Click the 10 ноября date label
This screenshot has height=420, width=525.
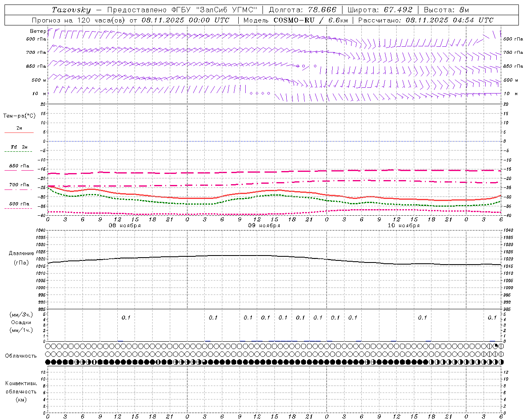404,226
